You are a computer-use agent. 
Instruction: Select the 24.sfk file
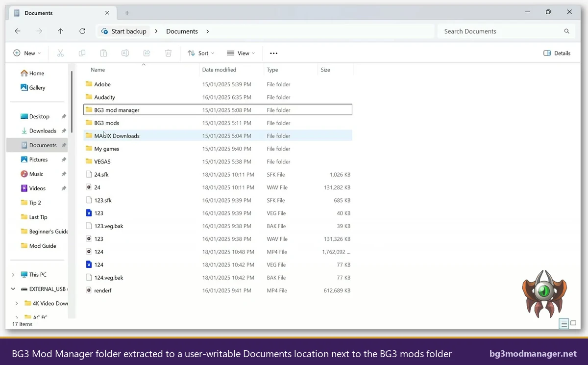(x=218, y=174)
